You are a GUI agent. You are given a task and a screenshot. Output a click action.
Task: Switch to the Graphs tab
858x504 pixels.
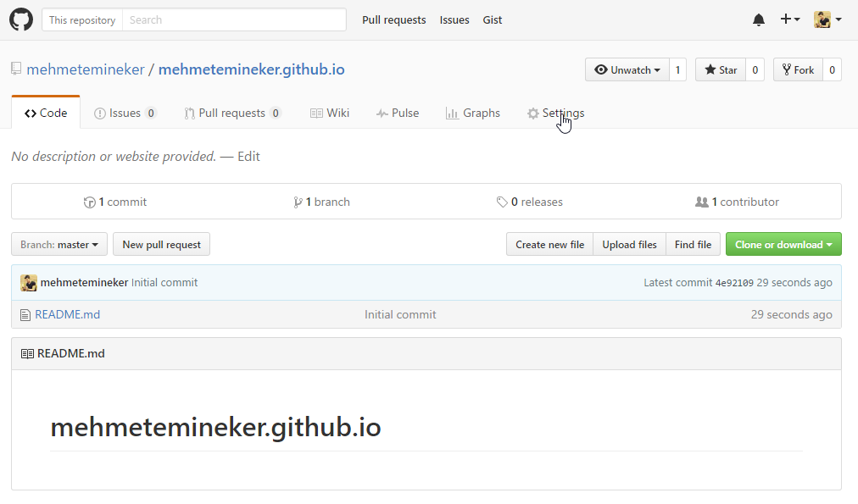473,113
